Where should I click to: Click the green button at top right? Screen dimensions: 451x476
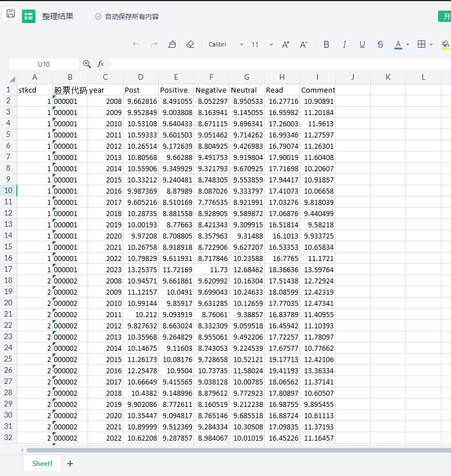444,16
